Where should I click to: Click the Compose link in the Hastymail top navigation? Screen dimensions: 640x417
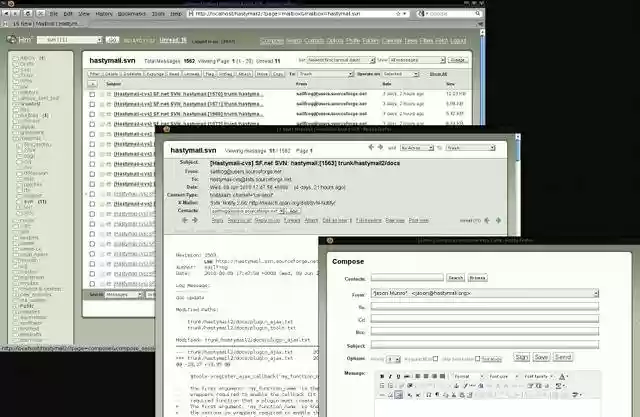tap(272, 40)
